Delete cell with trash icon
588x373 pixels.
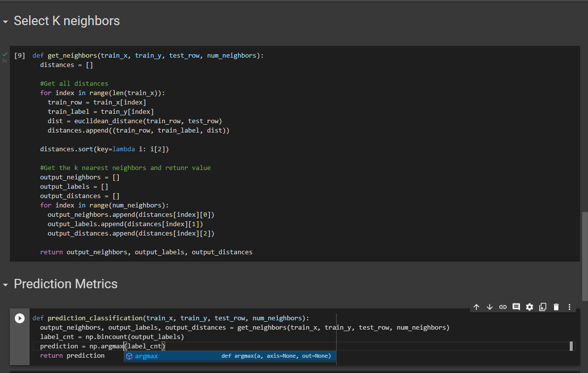point(556,307)
